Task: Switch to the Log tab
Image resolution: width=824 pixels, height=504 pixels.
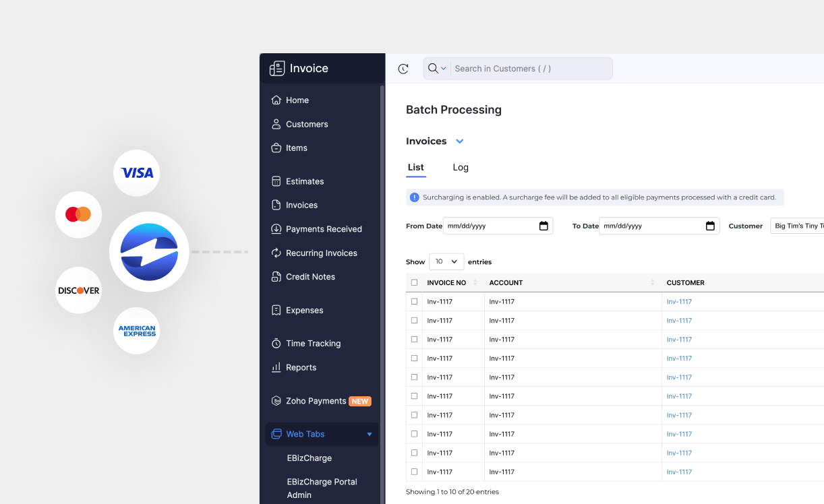Action: (x=461, y=167)
